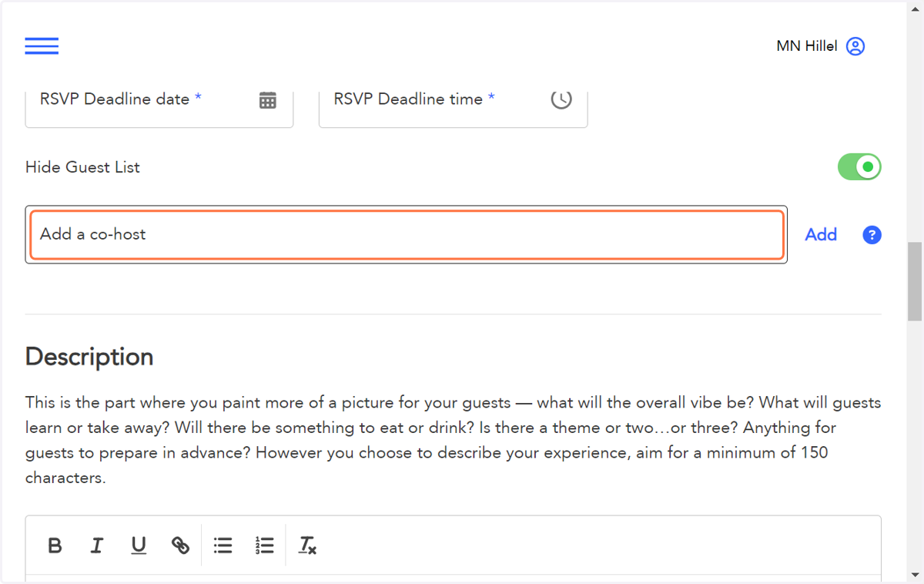This screenshot has width=924, height=584.
Task: Click the Add co-host link
Action: click(x=821, y=235)
